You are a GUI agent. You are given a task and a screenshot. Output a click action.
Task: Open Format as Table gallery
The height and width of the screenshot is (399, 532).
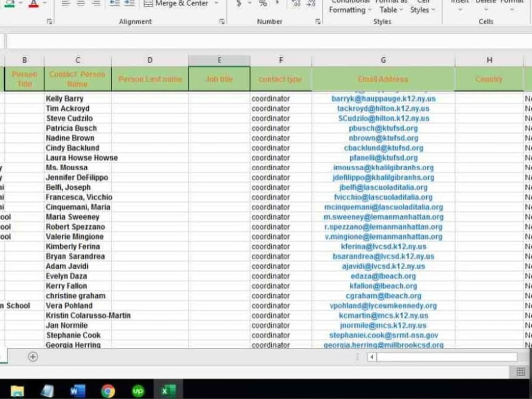391,6
